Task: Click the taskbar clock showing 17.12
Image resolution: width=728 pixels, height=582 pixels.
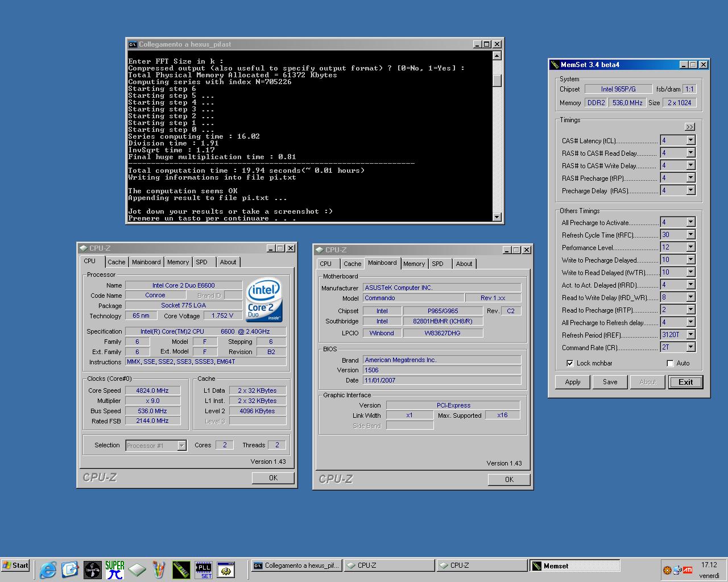Action: [x=709, y=565]
